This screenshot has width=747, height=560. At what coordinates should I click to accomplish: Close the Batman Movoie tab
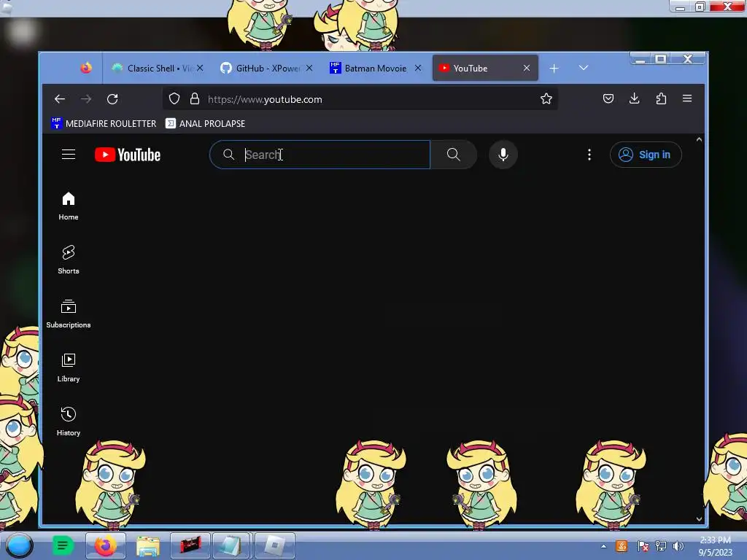(418, 68)
